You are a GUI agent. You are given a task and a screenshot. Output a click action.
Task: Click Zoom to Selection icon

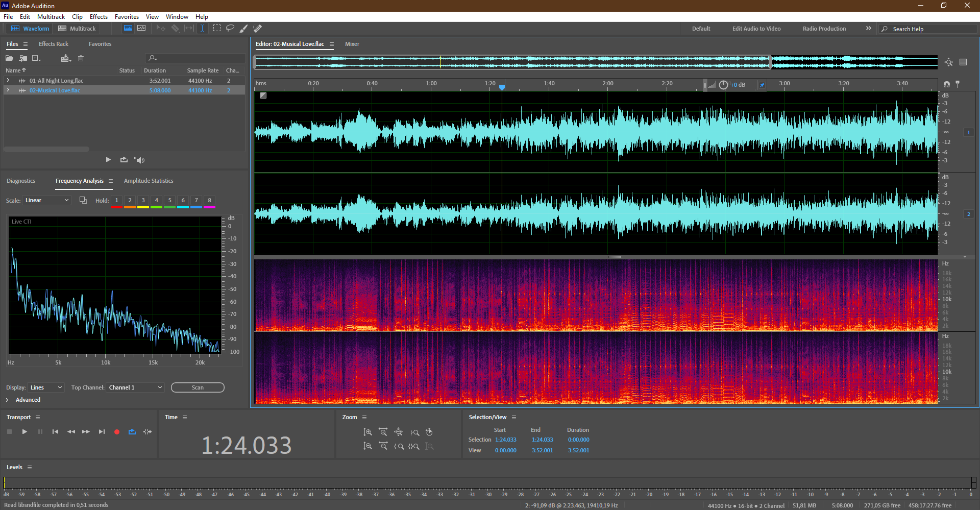414,446
